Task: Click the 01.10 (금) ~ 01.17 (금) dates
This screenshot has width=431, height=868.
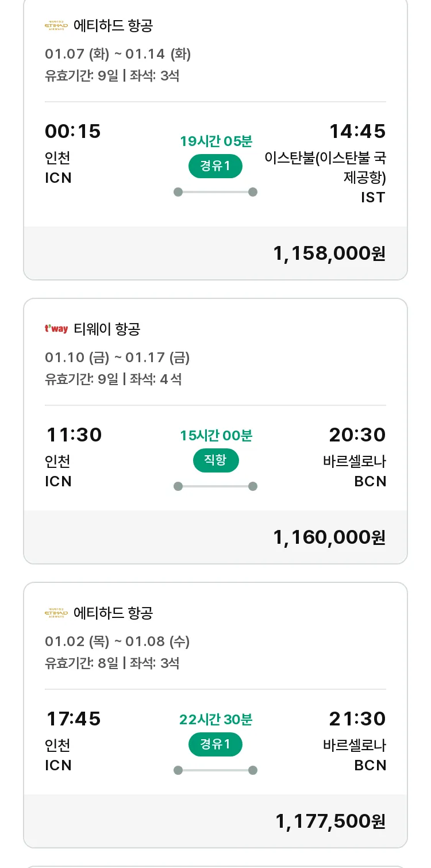Action: [117, 358]
